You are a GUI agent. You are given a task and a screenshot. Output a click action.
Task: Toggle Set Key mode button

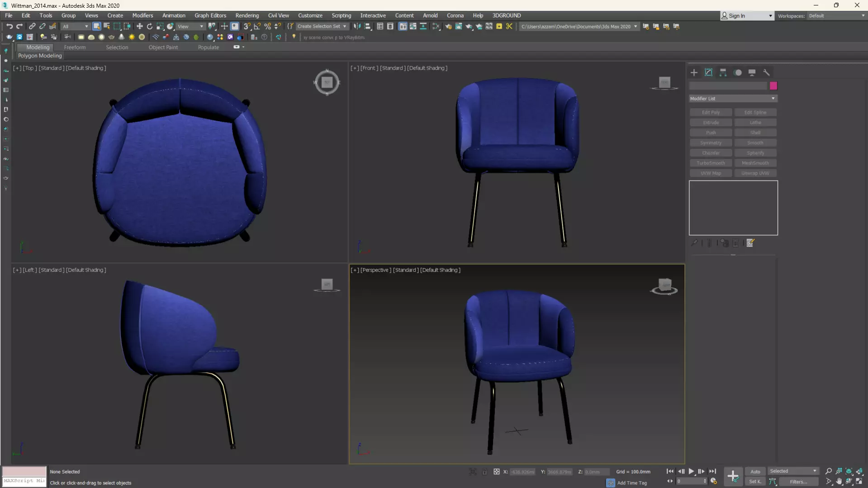[x=755, y=482]
